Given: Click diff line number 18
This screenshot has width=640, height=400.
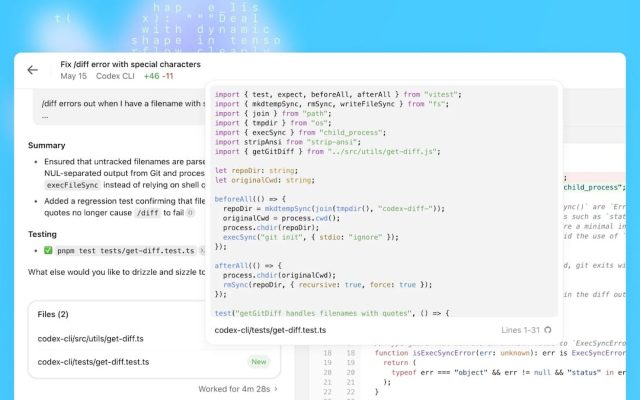Looking at the screenshot, I should 327,353.
